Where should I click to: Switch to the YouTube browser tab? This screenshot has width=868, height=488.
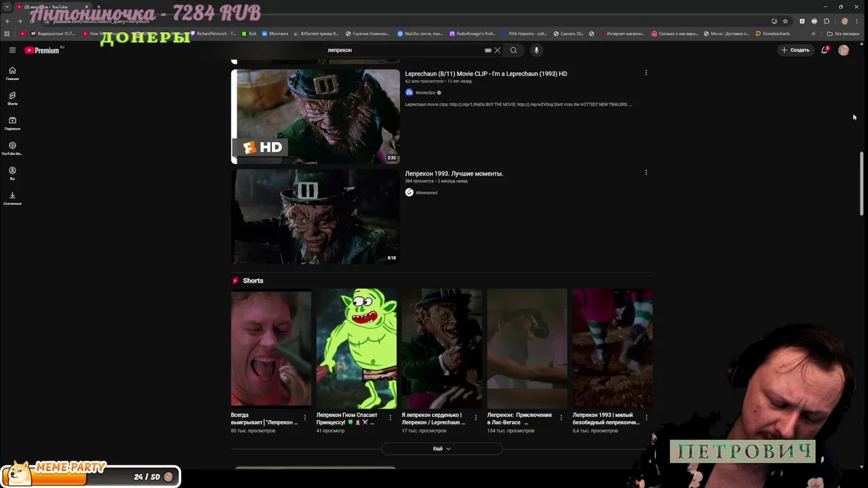(x=52, y=7)
